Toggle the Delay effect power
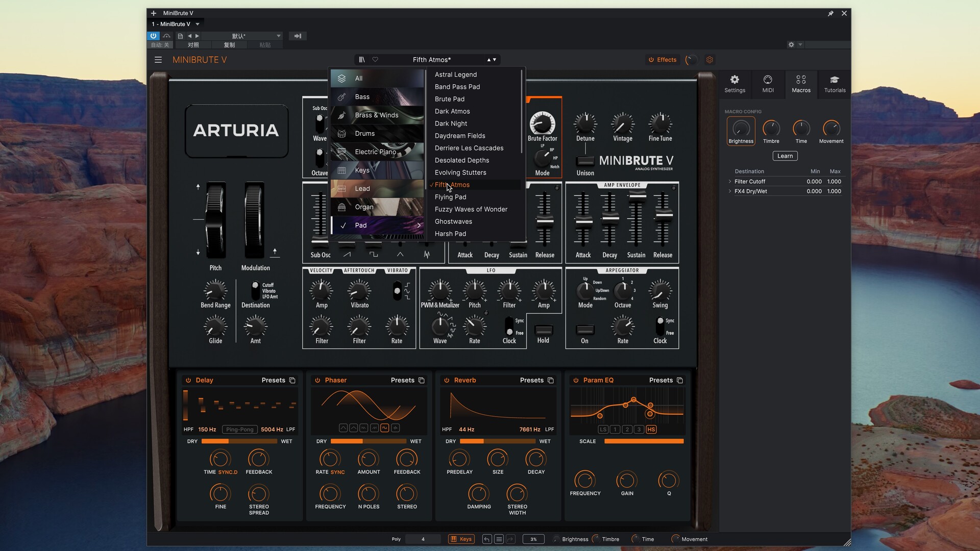This screenshot has height=551, width=980. tap(188, 380)
